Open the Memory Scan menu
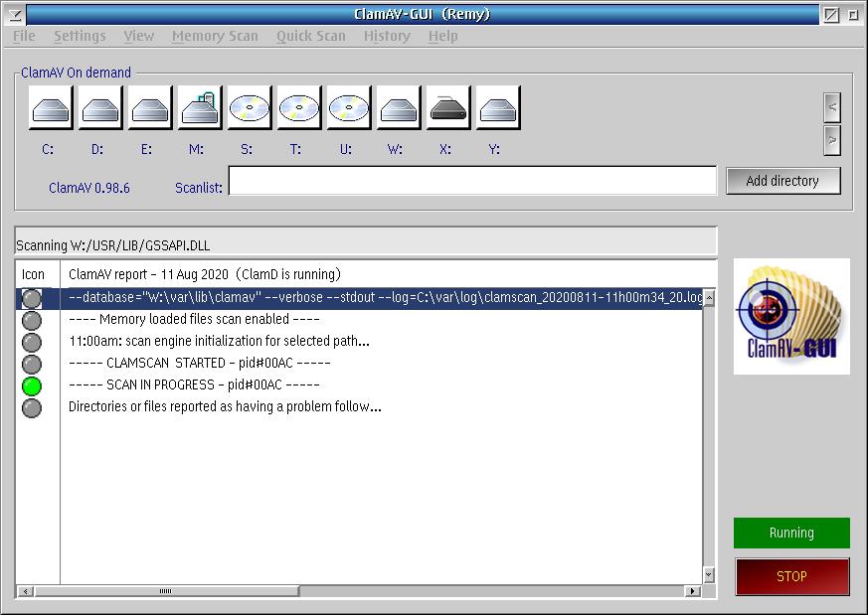 click(215, 36)
